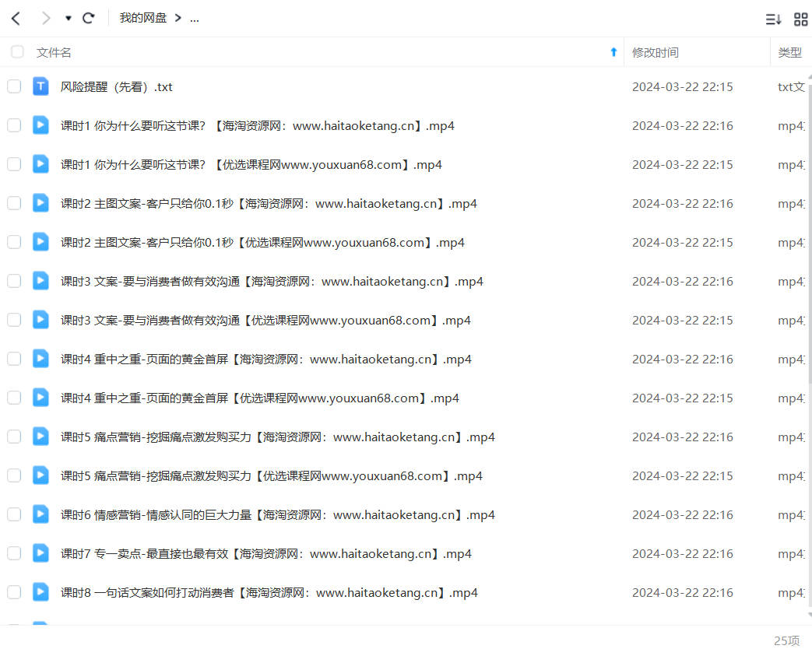Click video icon of 课时8 一句话文案 file
Screen dimensions: 812x656
tap(40, 591)
